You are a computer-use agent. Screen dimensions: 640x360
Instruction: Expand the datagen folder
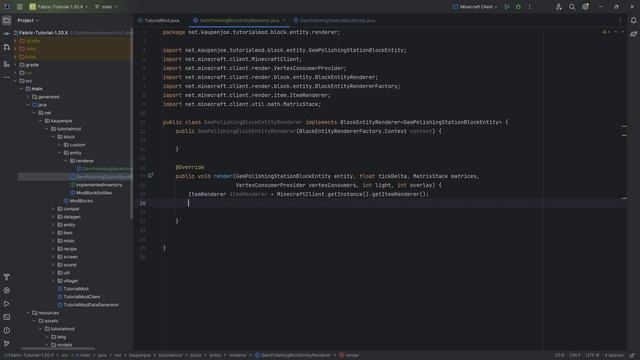click(x=53, y=217)
